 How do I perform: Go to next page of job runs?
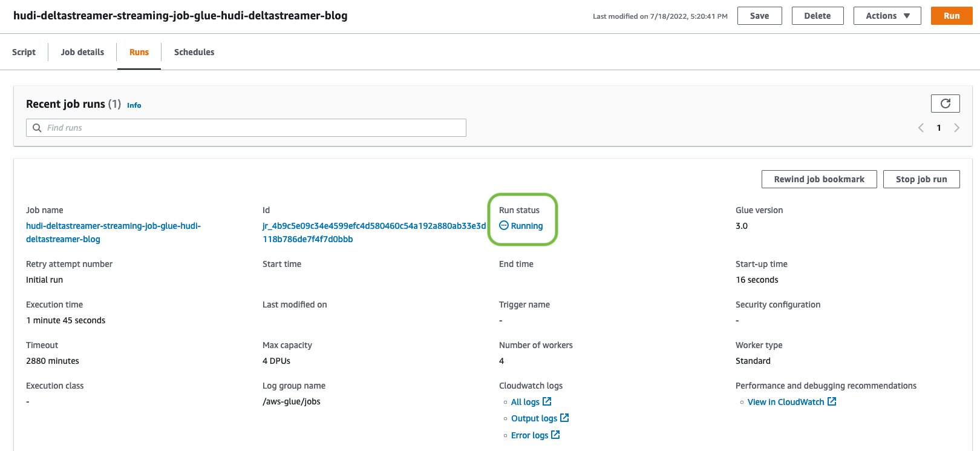click(956, 128)
